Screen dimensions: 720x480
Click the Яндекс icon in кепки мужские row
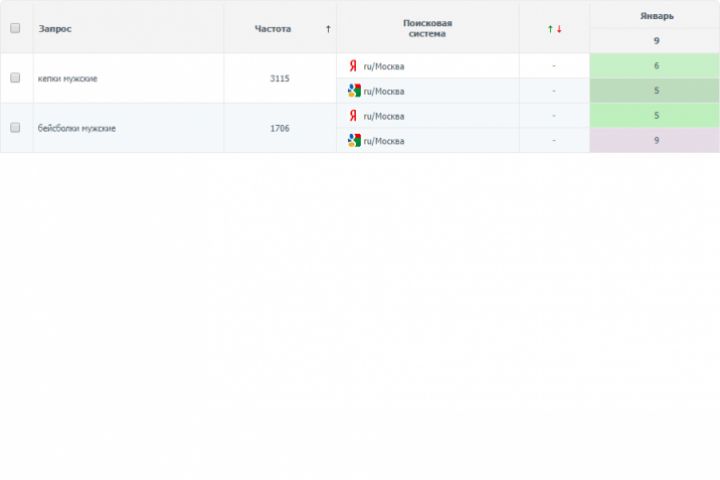353,66
